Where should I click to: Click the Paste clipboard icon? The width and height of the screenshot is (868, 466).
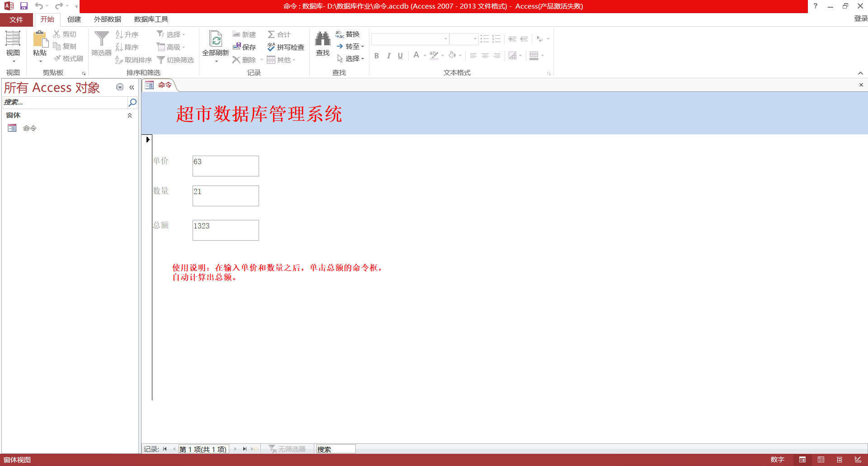[x=40, y=39]
